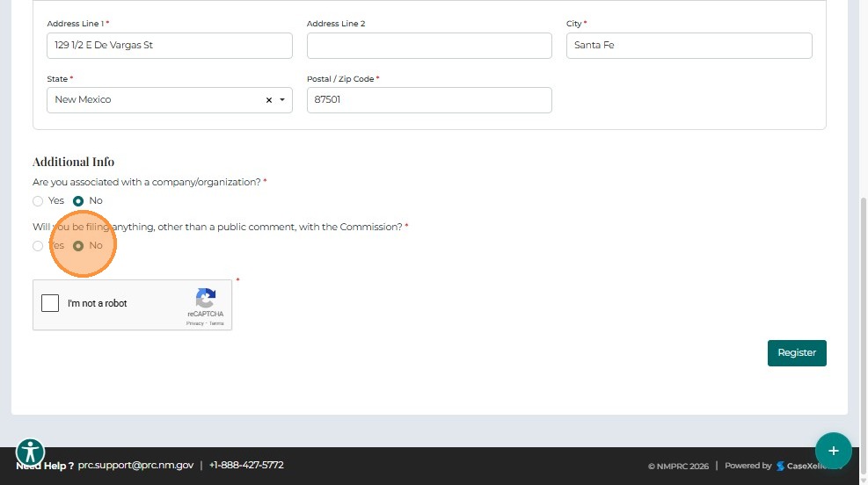Select Yes for company/organization association
The height and width of the screenshot is (485, 868).
38,200
